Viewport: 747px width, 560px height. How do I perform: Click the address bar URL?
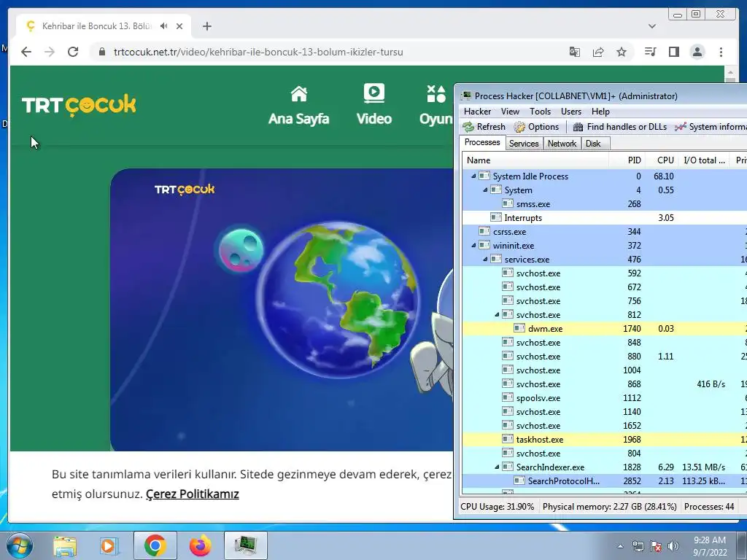tap(258, 52)
